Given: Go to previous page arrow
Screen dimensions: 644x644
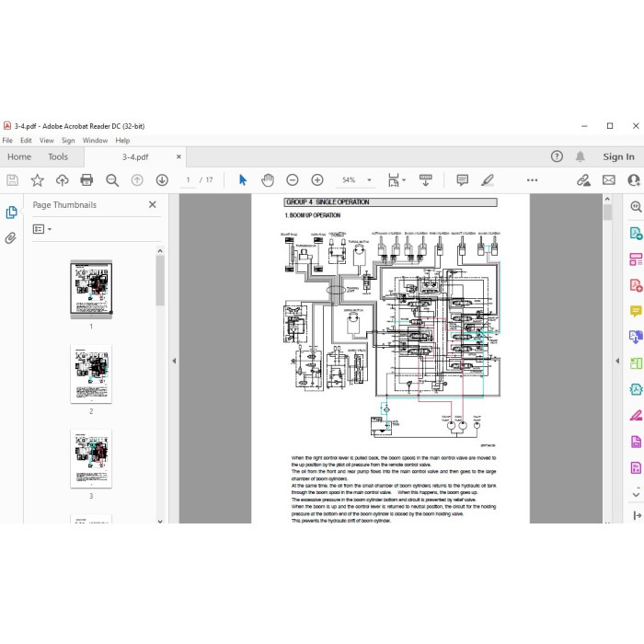Looking at the screenshot, I should (x=137, y=180).
